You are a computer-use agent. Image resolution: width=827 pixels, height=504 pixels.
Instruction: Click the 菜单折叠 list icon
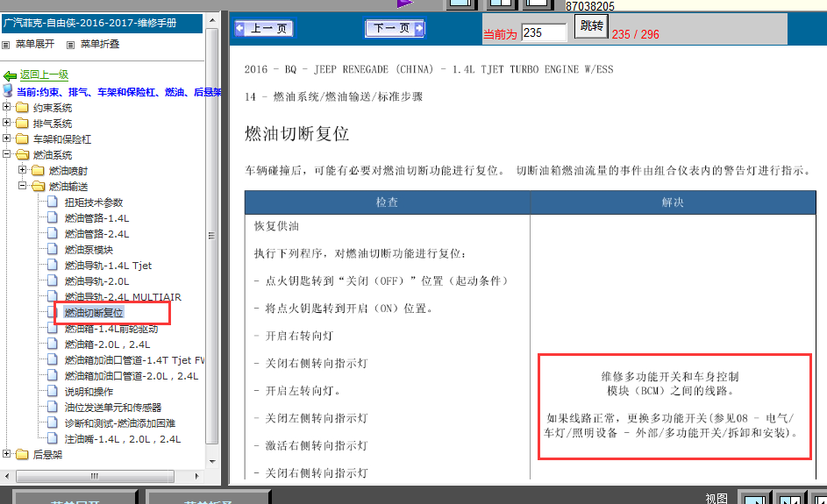(x=71, y=45)
